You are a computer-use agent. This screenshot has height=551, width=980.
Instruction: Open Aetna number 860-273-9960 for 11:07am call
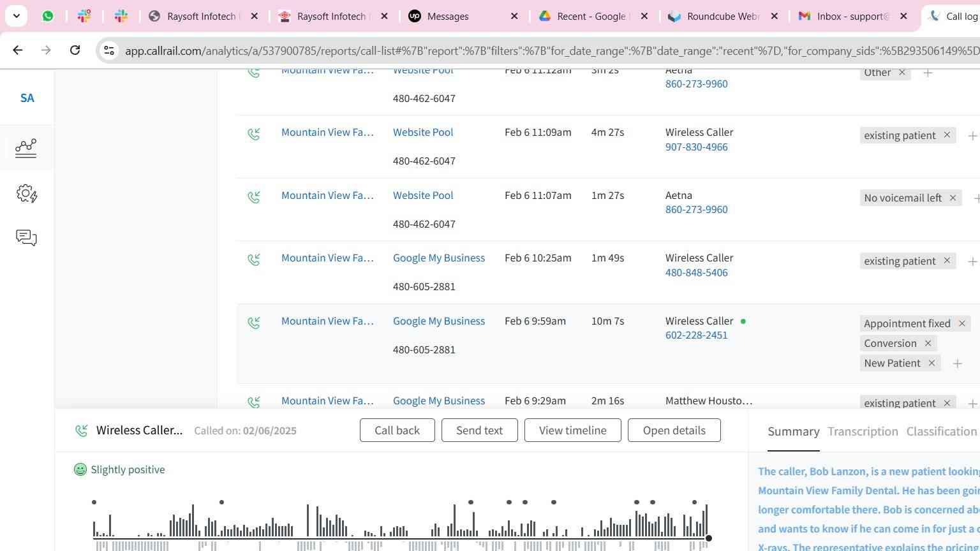click(696, 209)
